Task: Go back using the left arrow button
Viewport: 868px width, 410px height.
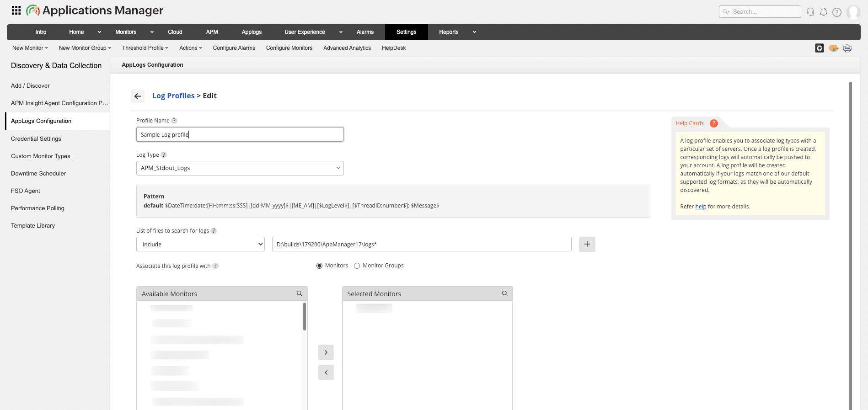Action: [138, 96]
